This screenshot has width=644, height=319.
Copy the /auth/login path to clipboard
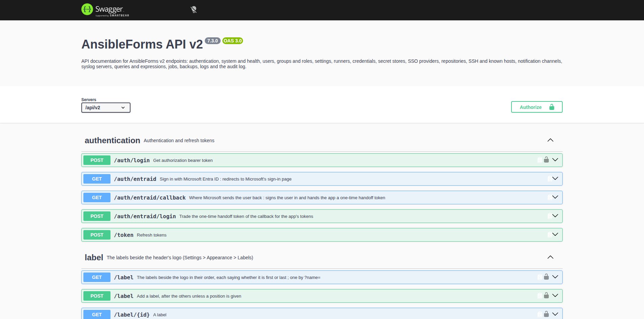tap(540, 160)
